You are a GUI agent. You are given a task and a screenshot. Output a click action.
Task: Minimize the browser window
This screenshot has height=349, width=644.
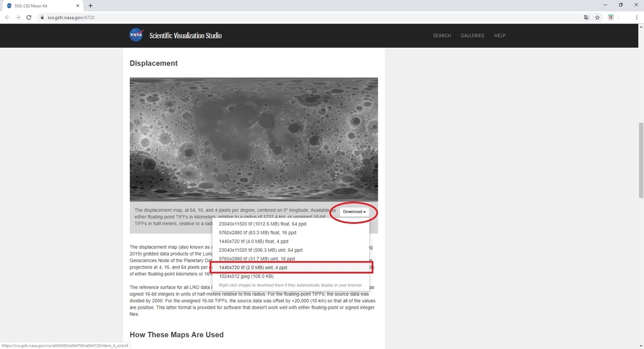coord(606,5)
